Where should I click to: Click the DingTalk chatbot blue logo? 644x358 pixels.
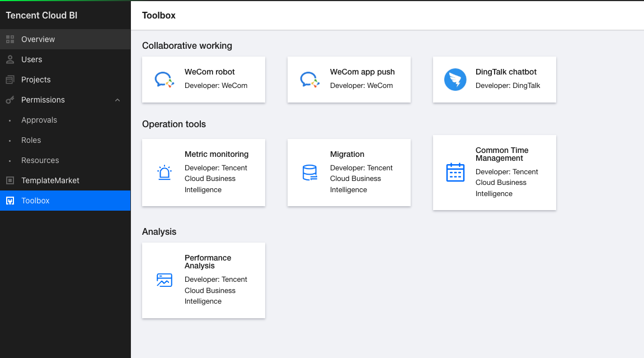pos(455,80)
